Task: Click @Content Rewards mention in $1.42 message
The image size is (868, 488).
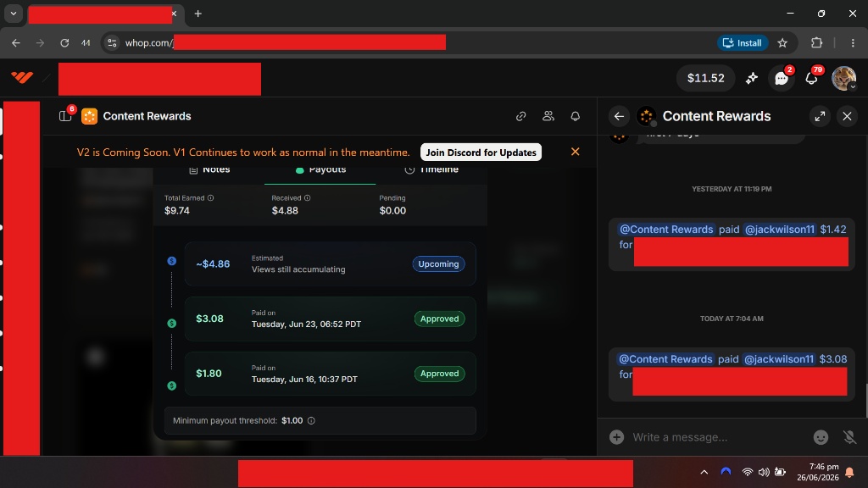Action: point(666,229)
